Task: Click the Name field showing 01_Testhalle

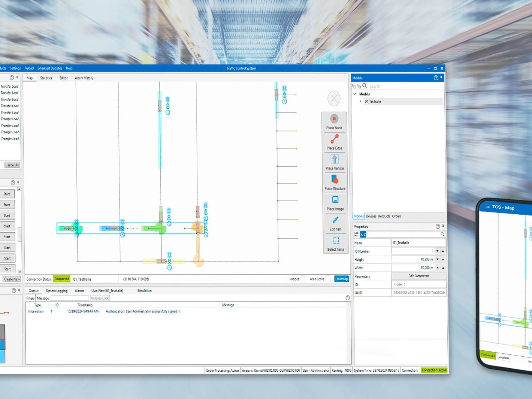Action: tap(418, 243)
